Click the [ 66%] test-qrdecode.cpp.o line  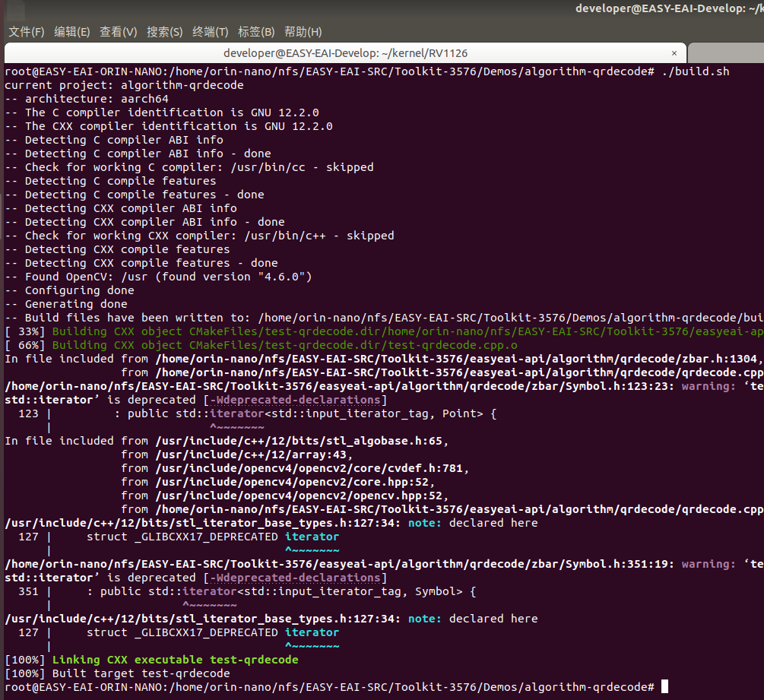[262, 345]
